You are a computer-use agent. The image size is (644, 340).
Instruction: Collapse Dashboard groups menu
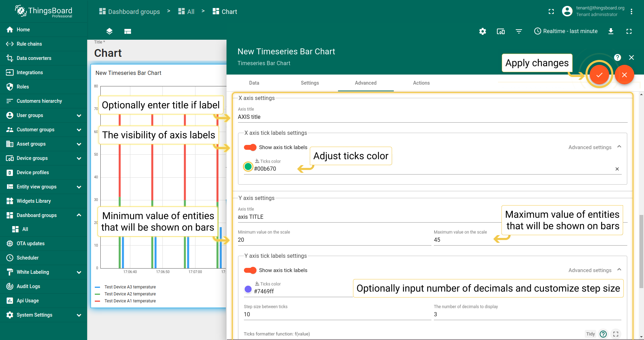pos(79,215)
